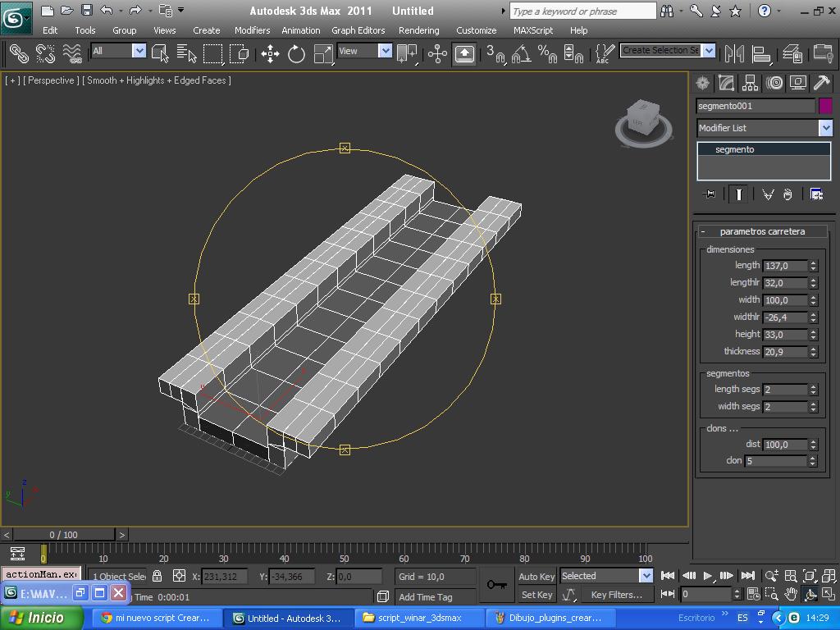Click the Angle Snap toggle icon
The width and height of the screenshot is (840, 630).
pos(521,54)
